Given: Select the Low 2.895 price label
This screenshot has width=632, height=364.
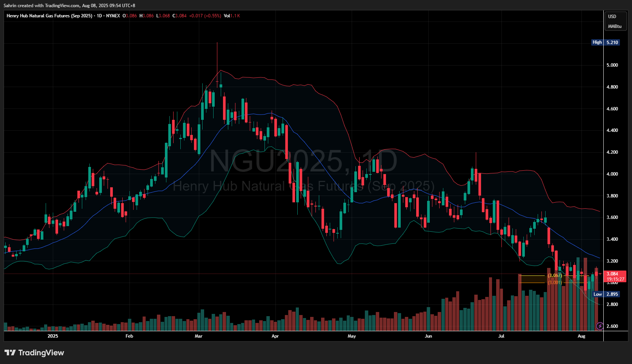Looking at the screenshot, I should (x=606, y=294).
